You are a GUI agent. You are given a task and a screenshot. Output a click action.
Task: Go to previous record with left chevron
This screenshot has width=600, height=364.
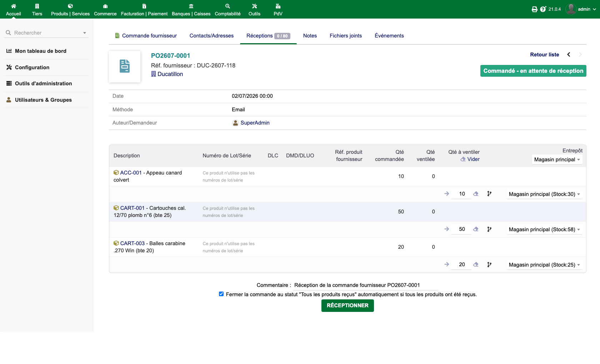click(569, 55)
